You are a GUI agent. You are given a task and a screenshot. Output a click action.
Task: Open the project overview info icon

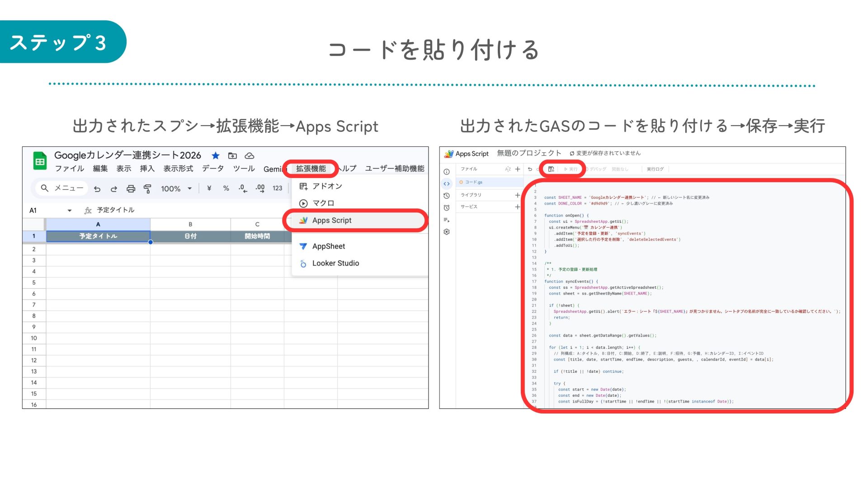[447, 172]
